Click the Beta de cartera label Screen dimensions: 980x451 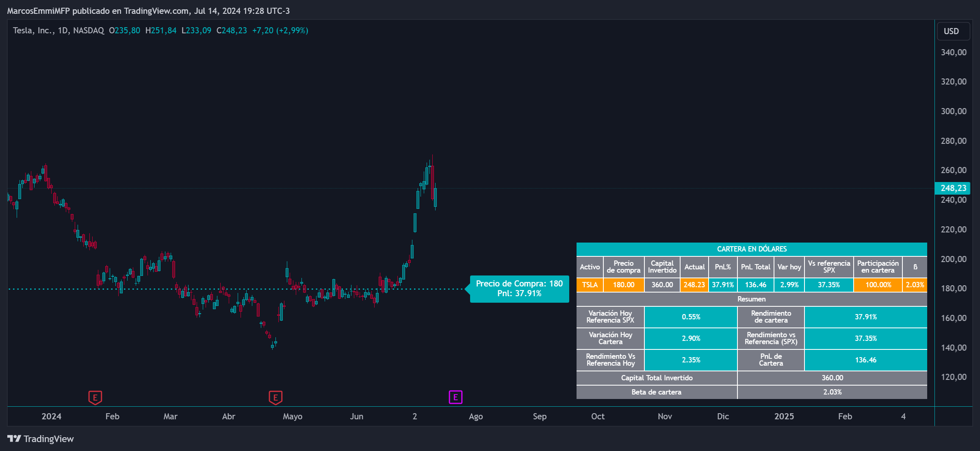(x=657, y=392)
